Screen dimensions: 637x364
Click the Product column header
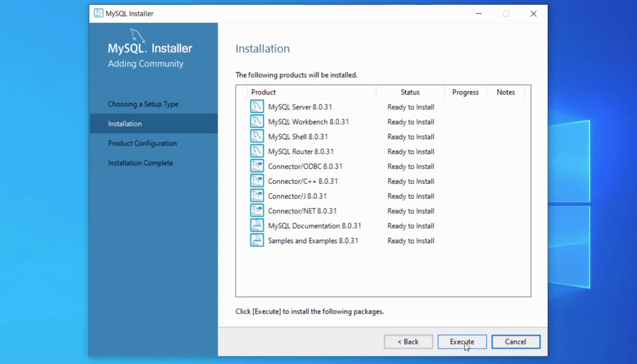pos(263,92)
